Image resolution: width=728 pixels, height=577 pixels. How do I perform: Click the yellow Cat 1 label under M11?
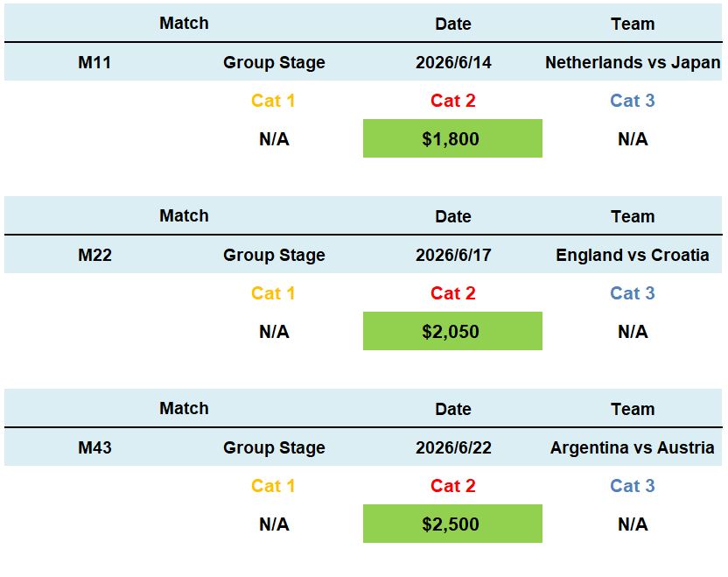[273, 101]
